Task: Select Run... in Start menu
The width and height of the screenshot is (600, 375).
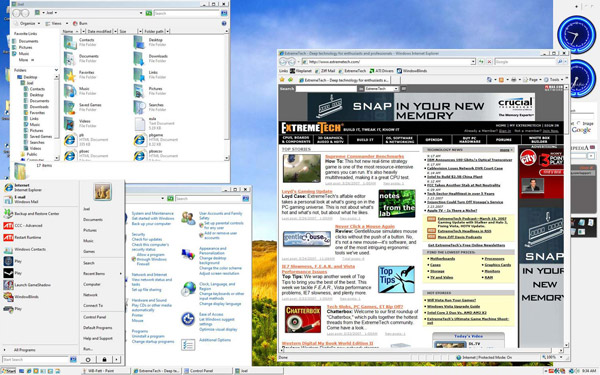Action: (x=88, y=349)
